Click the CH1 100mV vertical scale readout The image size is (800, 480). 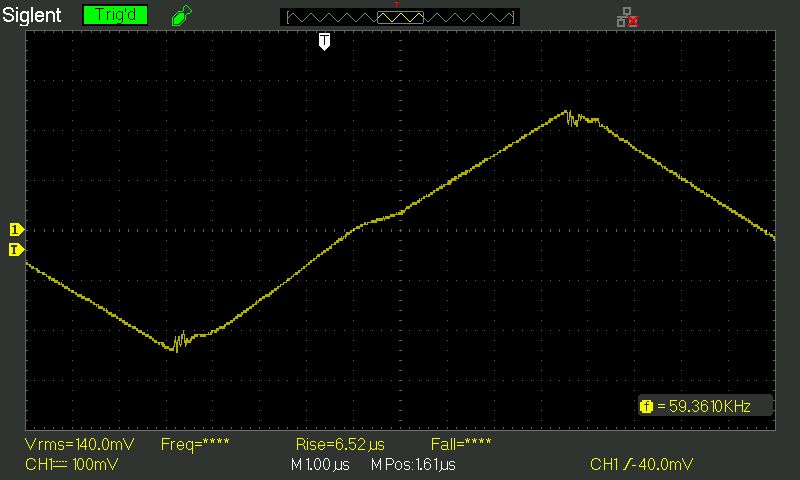[71, 464]
